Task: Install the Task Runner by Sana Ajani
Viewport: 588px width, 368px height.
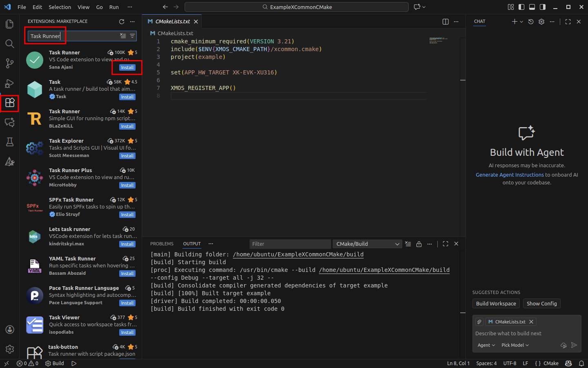Action: (x=127, y=67)
